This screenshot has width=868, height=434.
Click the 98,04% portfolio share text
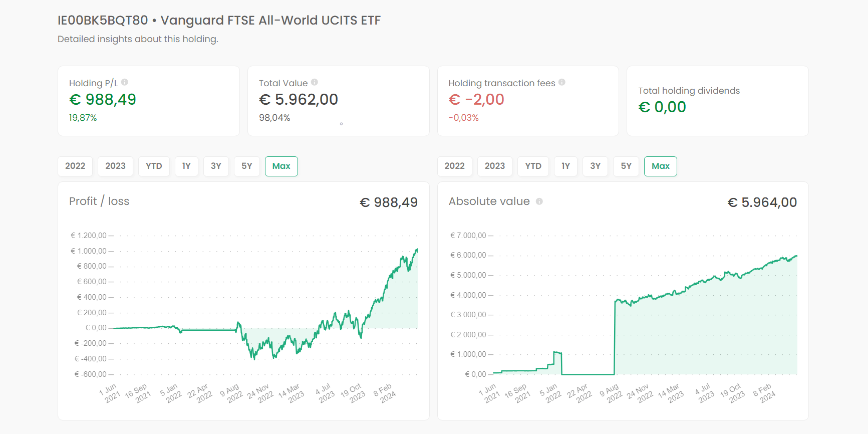click(274, 118)
